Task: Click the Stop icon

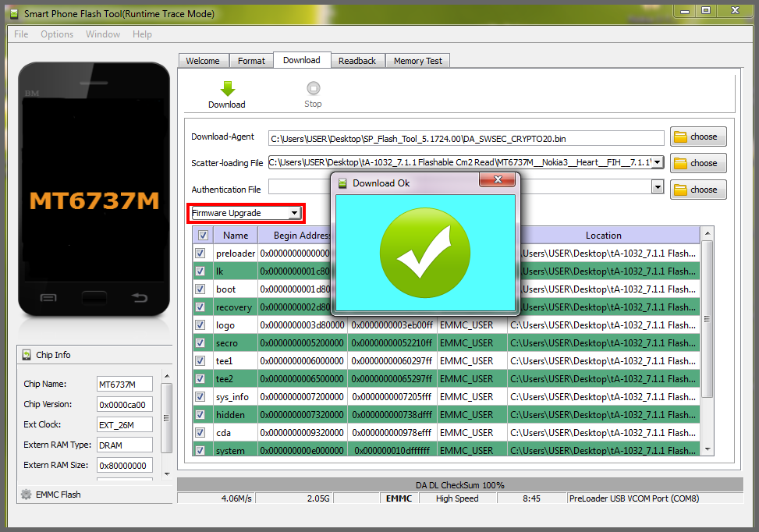Action: point(313,88)
